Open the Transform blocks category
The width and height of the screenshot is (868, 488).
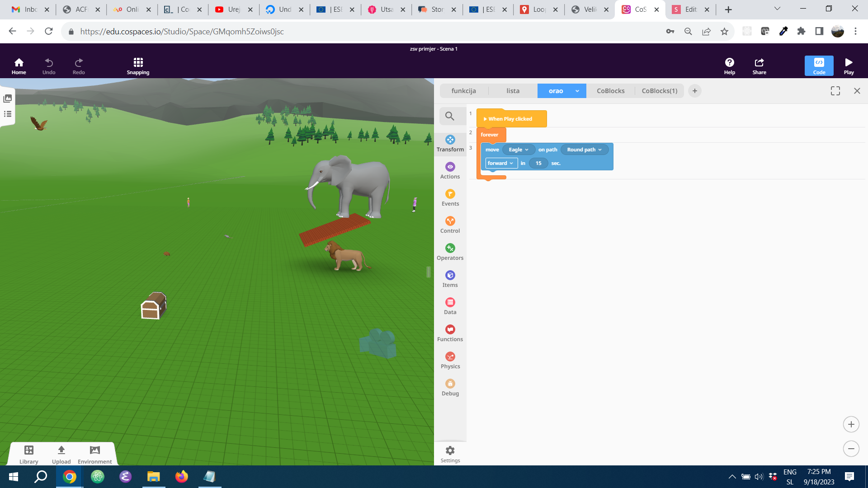450,144
